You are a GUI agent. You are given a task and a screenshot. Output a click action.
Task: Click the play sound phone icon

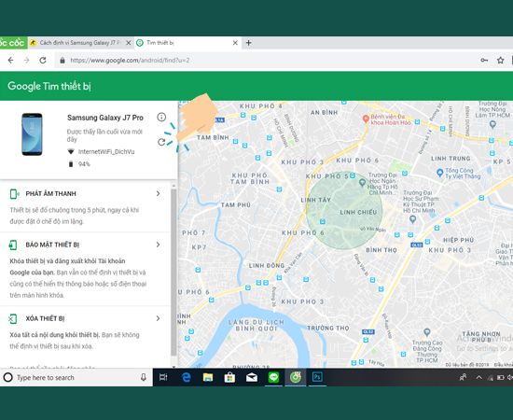(14, 194)
